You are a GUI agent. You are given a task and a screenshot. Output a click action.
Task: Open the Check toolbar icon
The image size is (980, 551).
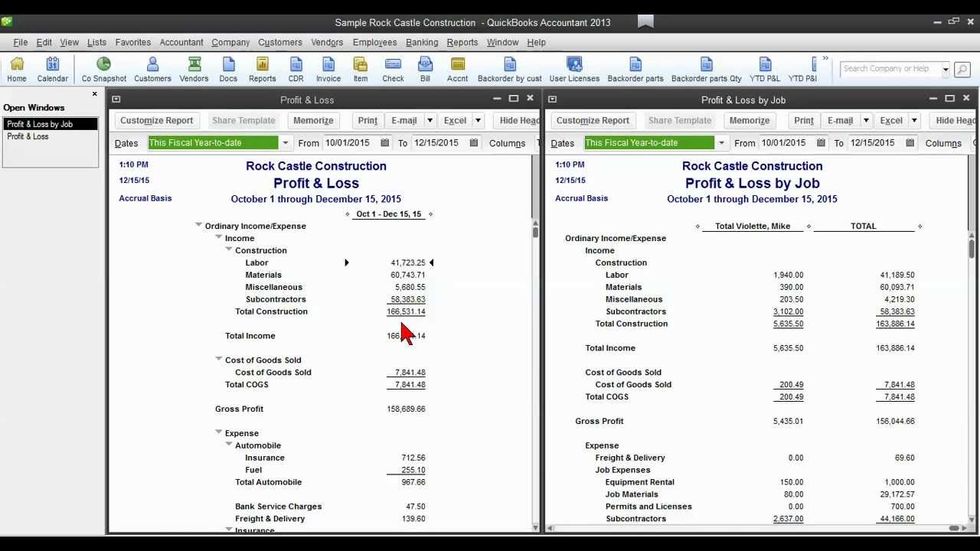[x=394, y=69]
